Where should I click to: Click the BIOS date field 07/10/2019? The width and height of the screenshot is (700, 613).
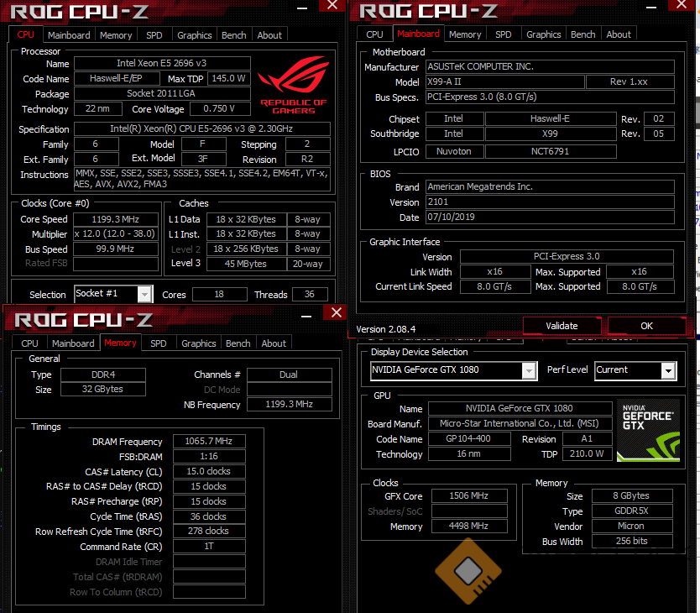pos(550,217)
